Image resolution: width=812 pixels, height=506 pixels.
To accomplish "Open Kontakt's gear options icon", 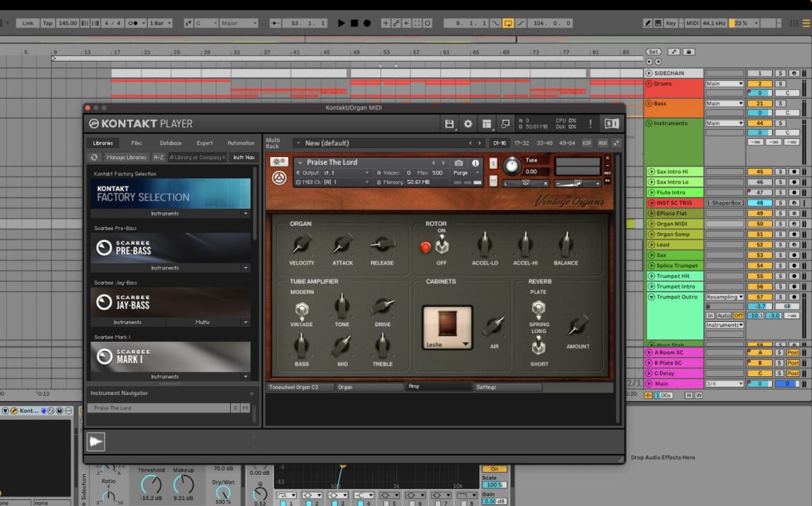I will 468,124.
